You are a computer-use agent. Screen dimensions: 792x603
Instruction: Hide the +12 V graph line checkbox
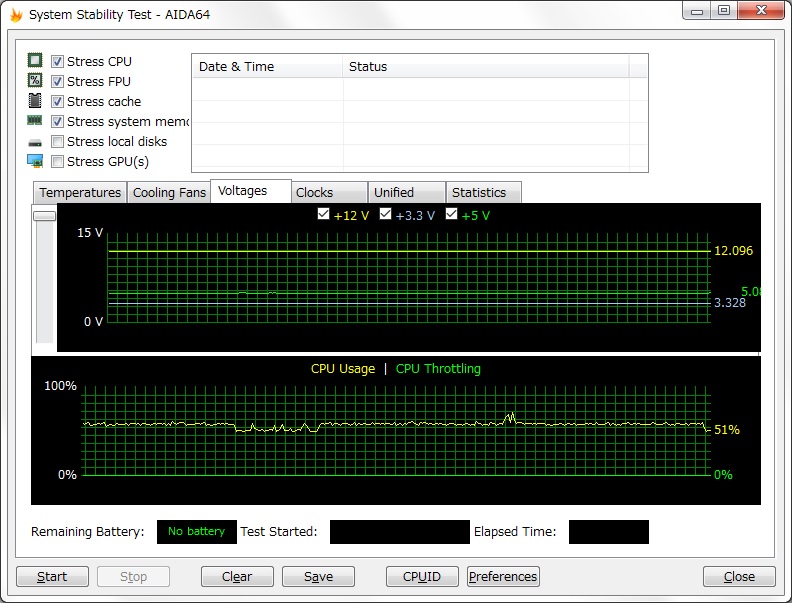pos(323,214)
